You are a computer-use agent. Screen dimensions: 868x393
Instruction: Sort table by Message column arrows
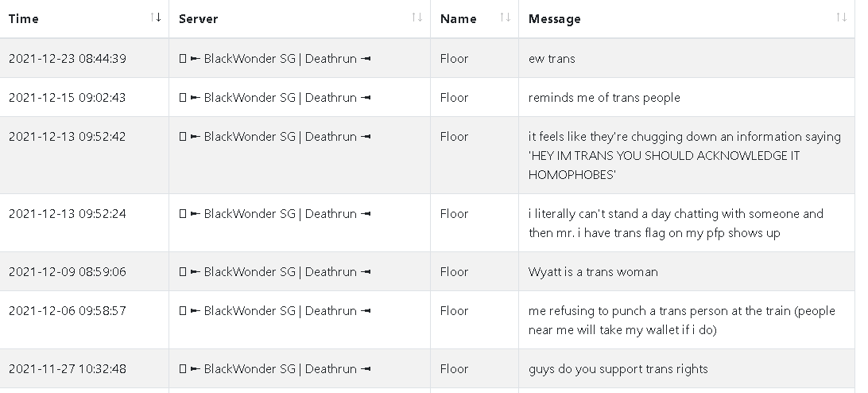point(841,18)
